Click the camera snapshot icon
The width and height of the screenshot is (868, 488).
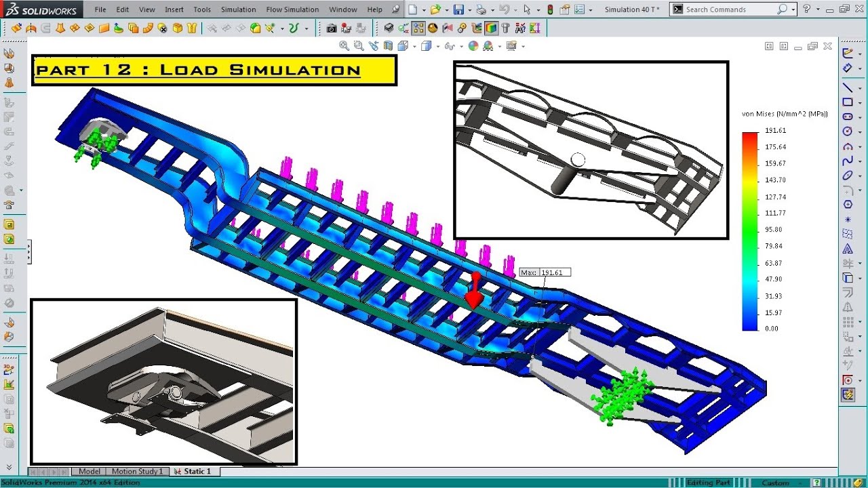point(331,28)
